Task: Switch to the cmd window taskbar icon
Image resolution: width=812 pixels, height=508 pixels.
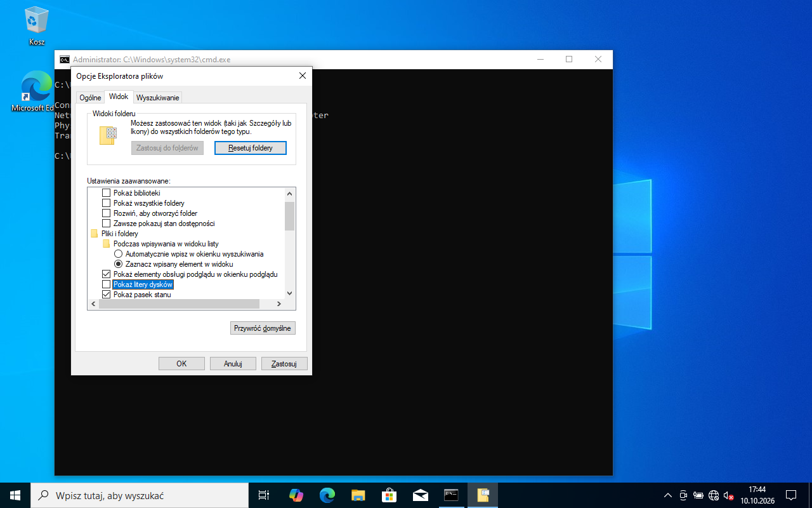Action: tap(451, 495)
